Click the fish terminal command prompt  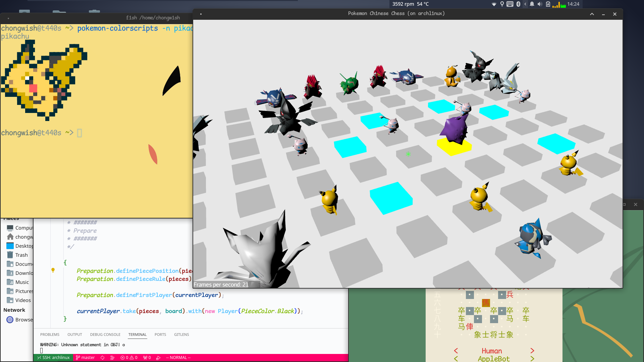(79, 133)
